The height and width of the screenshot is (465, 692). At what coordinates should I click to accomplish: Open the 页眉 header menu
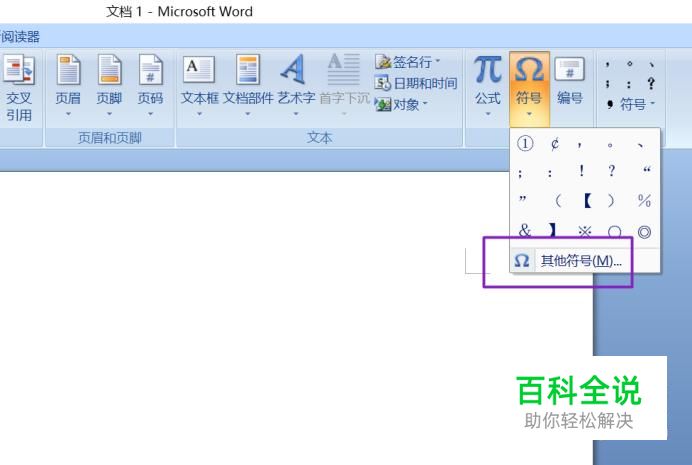point(68,86)
